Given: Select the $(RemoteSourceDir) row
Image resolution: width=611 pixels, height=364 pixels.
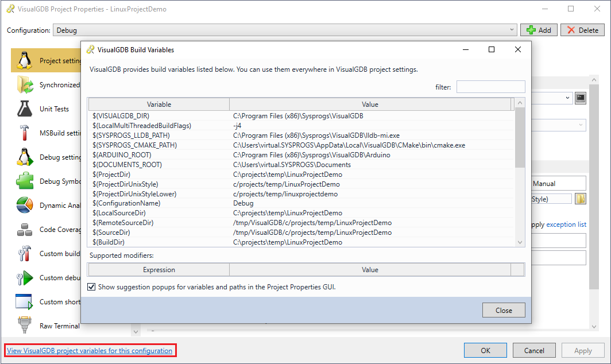Looking at the screenshot, I should point(301,223).
